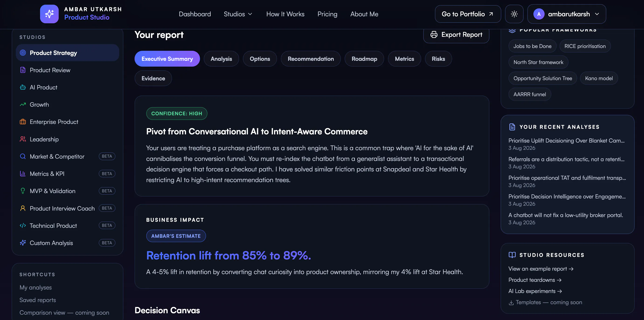Click the 'Retention lift from 85% to 89%.' headline
This screenshot has width=644, height=320.
(x=228, y=255)
